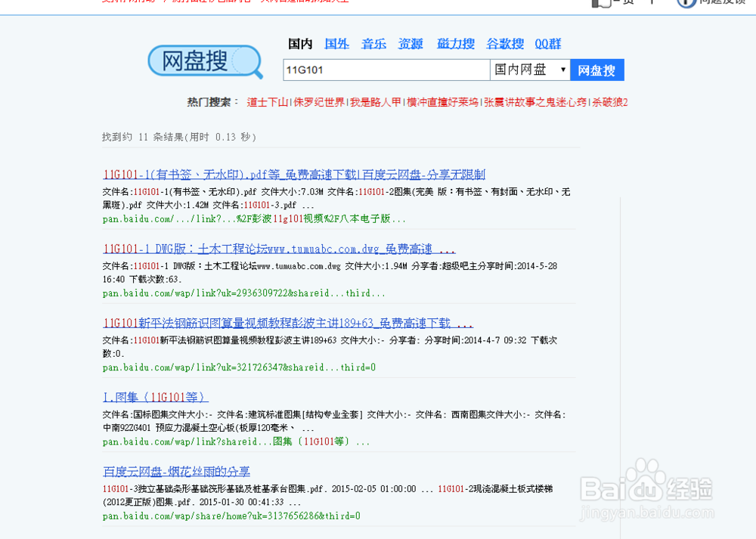Search hot keyword 我是路人甲

376,102
